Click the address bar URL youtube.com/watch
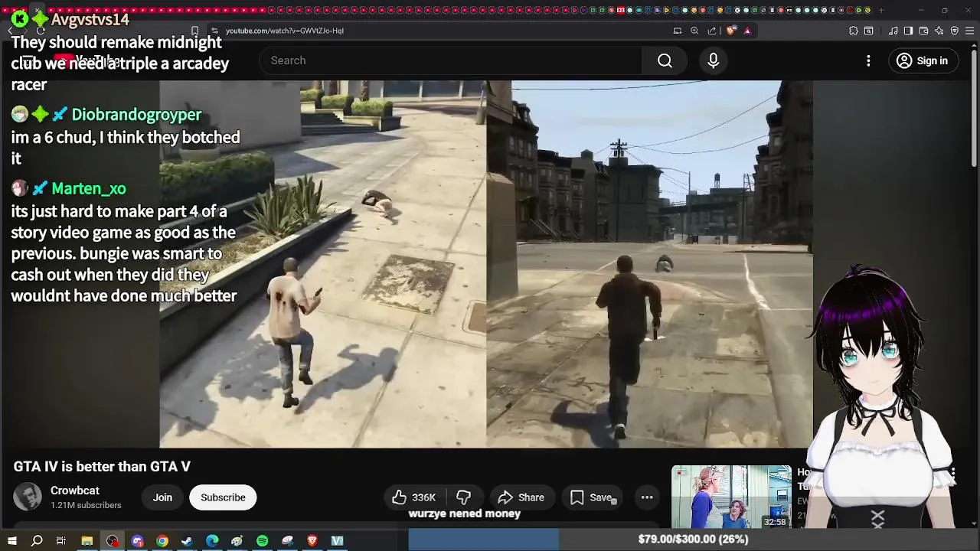 [285, 31]
